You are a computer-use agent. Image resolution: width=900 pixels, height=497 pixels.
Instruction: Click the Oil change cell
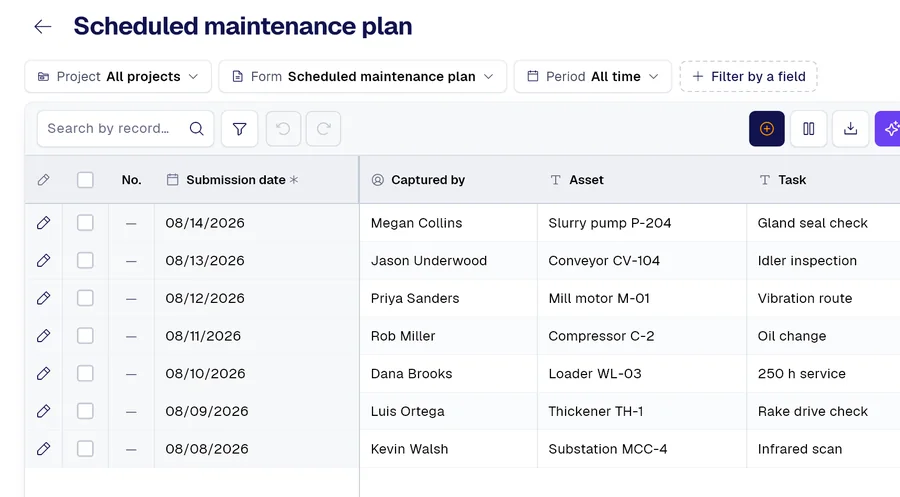[x=823, y=336]
